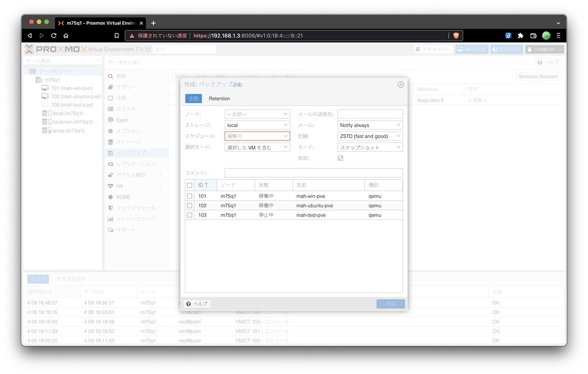
Task: Open browser extensions puzzle icon
Action: [x=520, y=36]
